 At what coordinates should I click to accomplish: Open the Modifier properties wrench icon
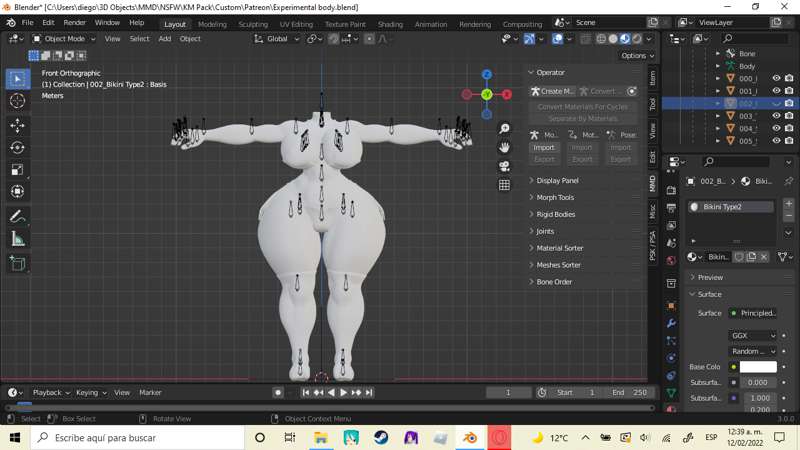(671, 323)
